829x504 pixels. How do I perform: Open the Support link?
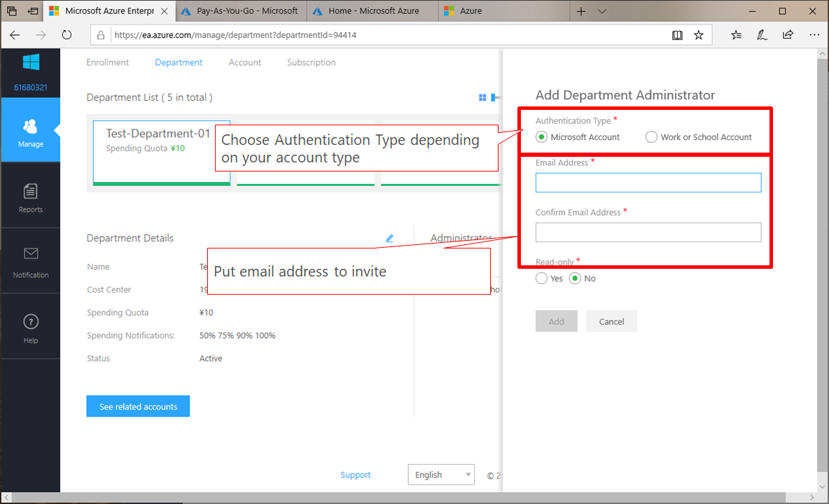pyautogui.click(x=355, y=475)
